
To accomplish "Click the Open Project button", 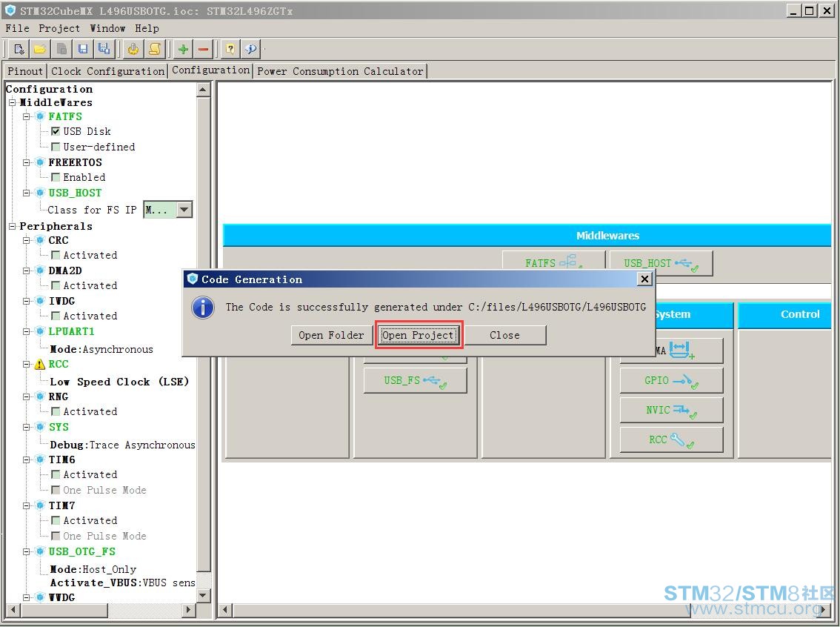I will pos(419,336).
